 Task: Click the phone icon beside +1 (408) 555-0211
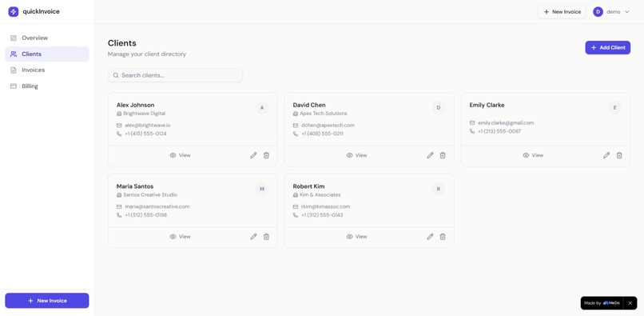point(296,134)
